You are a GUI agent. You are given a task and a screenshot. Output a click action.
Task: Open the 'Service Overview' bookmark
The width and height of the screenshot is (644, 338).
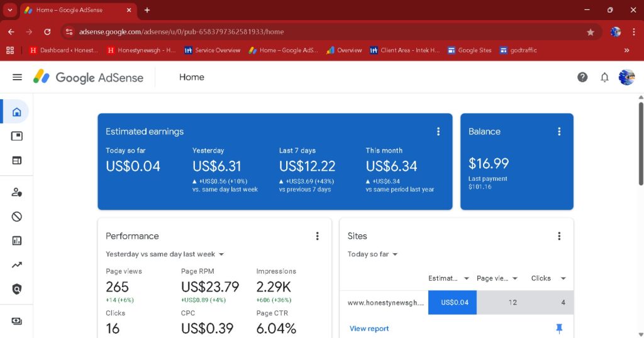point(212,50)
